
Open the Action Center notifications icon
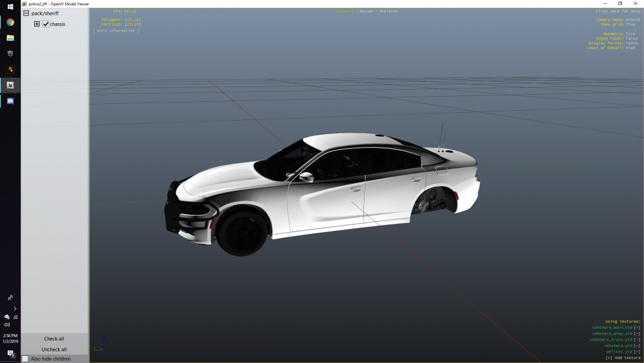[x=10, y=353]
